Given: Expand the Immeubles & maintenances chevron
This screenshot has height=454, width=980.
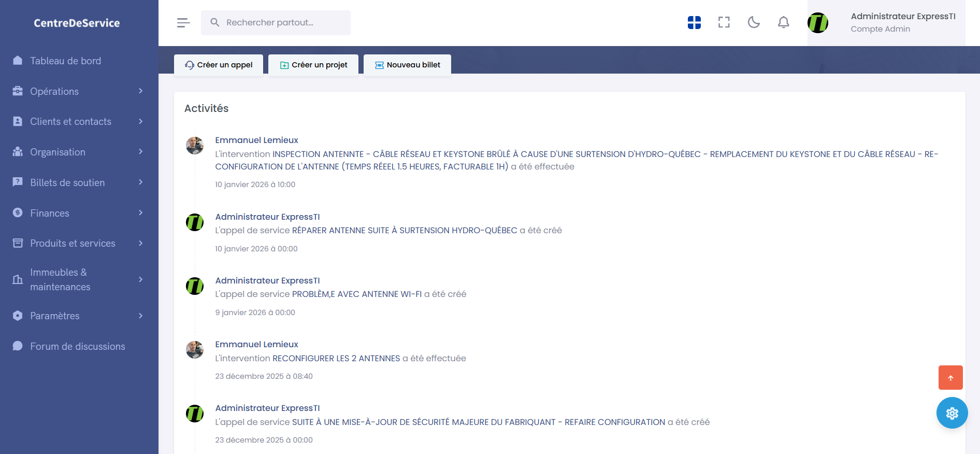Looking at the screenshot, I should pyautogui.click(x=140, y=279).
